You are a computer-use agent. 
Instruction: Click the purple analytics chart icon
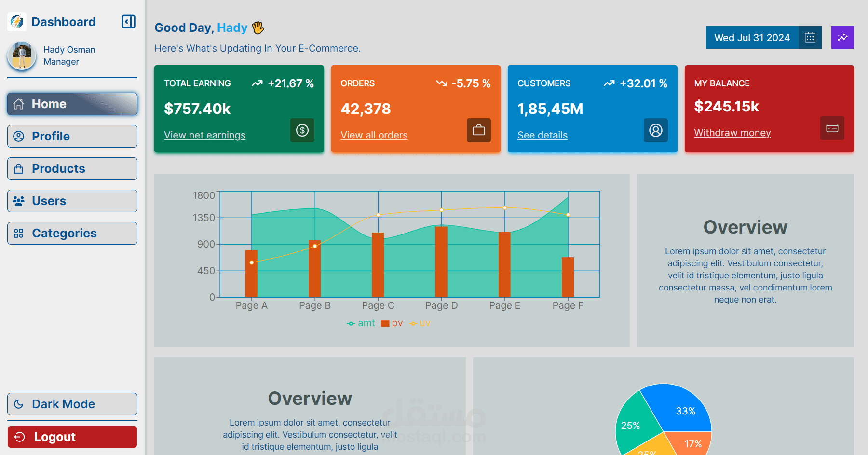[x=842, y=38]
